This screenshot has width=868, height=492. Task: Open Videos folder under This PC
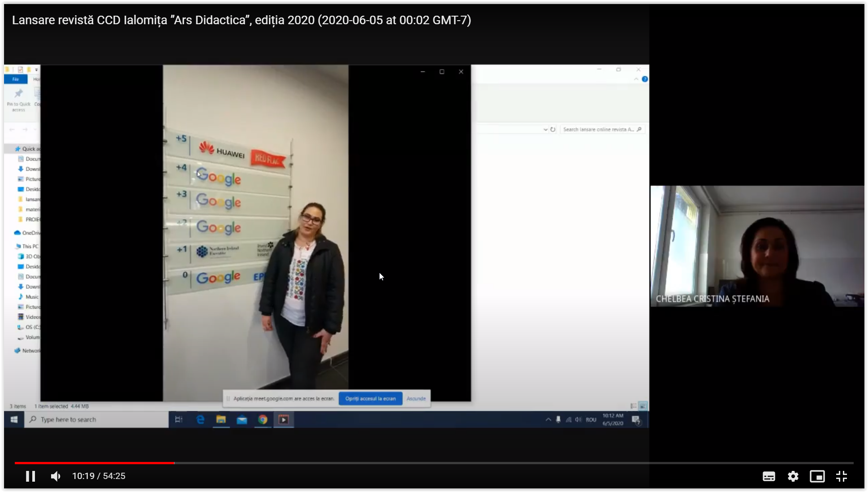pos(29,317)
